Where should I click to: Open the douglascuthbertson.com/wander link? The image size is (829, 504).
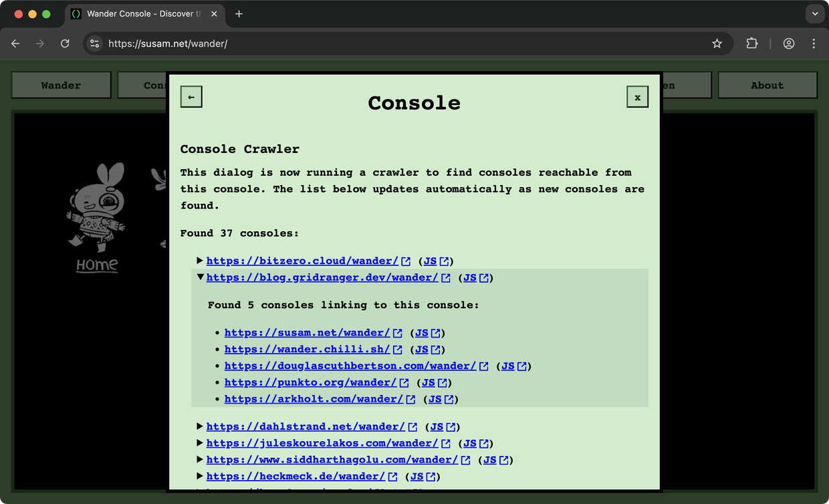click(350, 366)
